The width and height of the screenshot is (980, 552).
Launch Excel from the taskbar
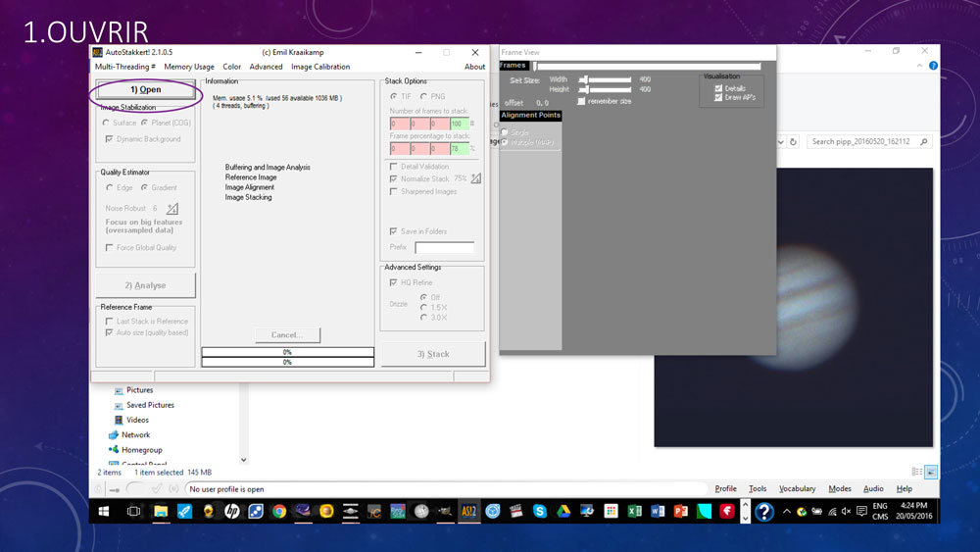(634, 512)
